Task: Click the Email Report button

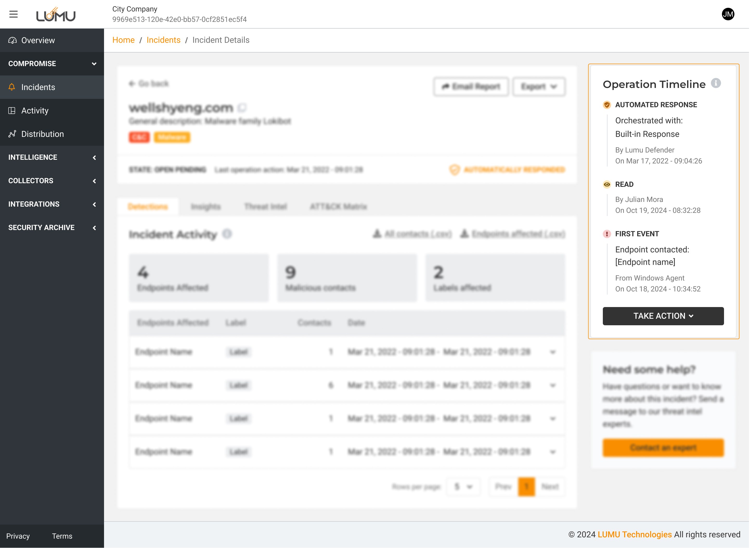Action: 471,87
